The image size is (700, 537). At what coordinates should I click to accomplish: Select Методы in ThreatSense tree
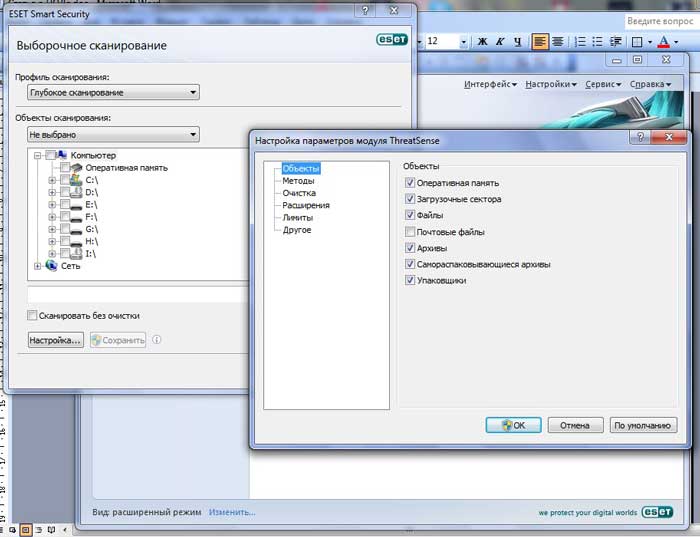[x=298, y=181]
